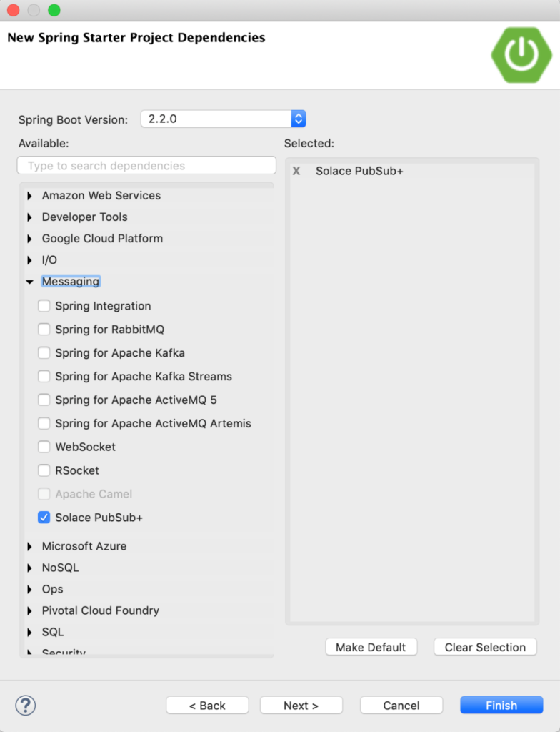Click the disabled Apache Camel checkbox
560x732 pixels.
[44, 493]
